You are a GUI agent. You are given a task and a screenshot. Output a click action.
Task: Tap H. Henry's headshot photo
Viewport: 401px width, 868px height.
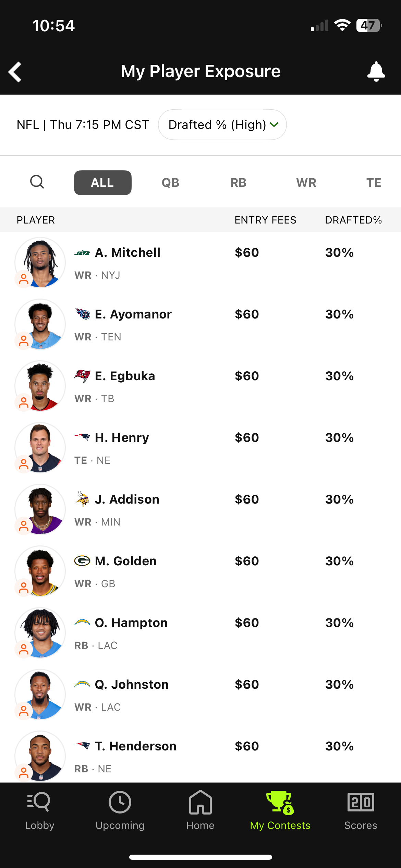40,448
